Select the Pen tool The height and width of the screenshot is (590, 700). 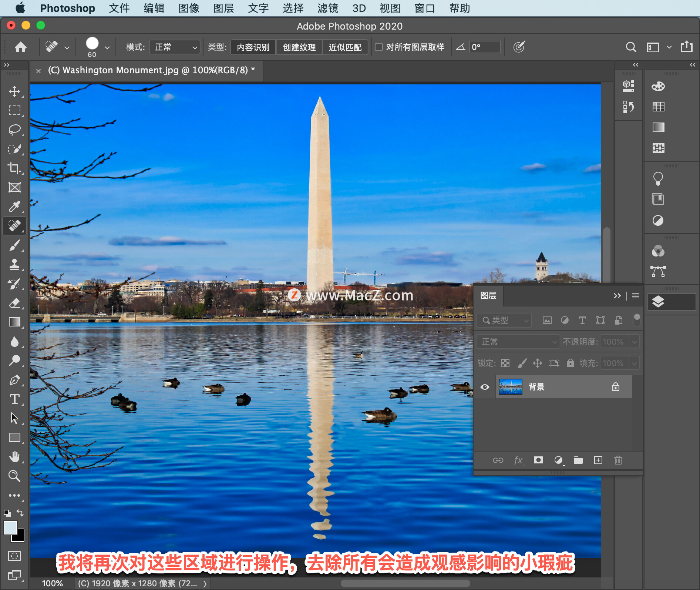pos(14,380)
